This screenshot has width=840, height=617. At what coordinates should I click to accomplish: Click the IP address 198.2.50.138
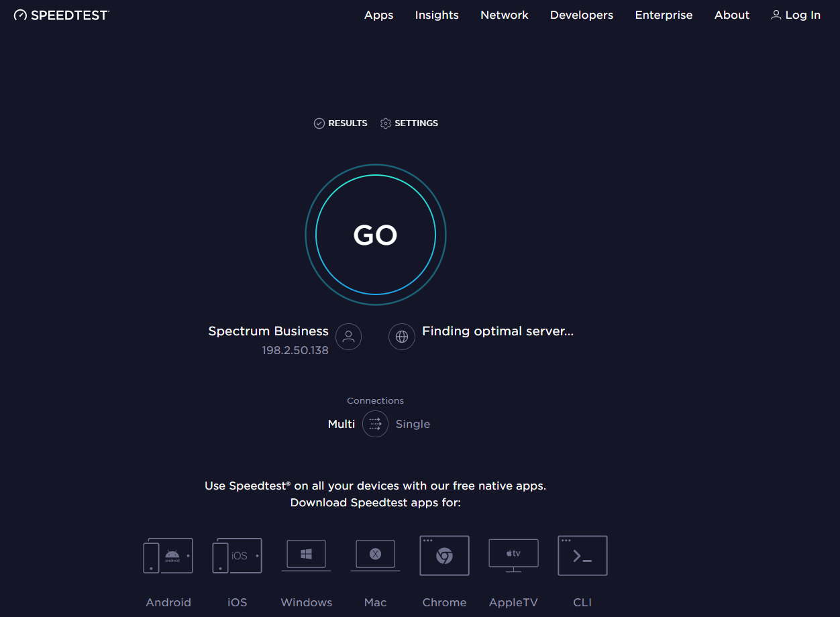[x=295, y=350]
